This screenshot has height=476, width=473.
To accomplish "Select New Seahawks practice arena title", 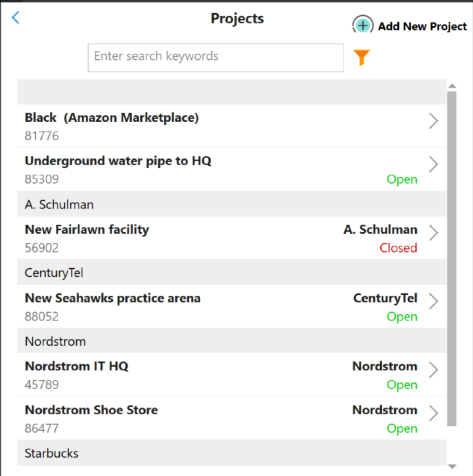I will [x=113, y=298].
